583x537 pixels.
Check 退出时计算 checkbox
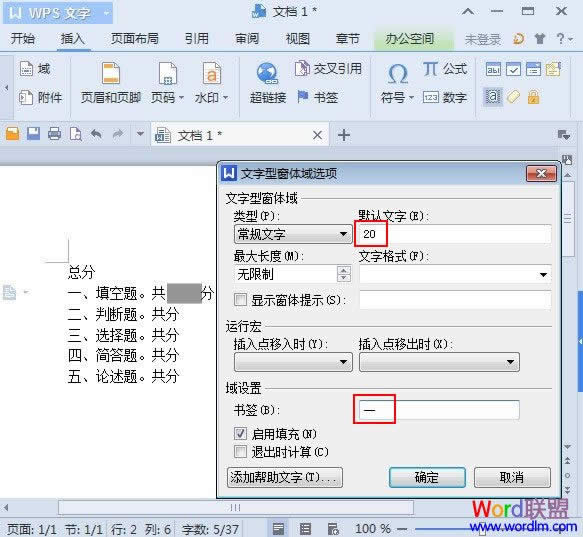[x=240, y=452]
